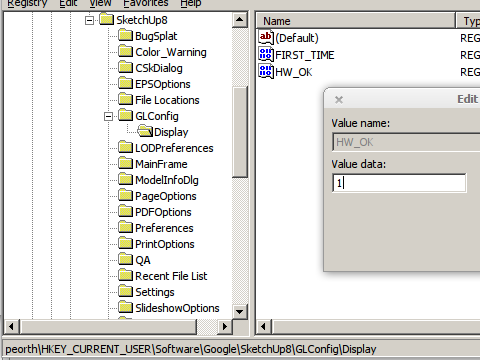Click the HW_OK binary value icon

tap(266, 71)
